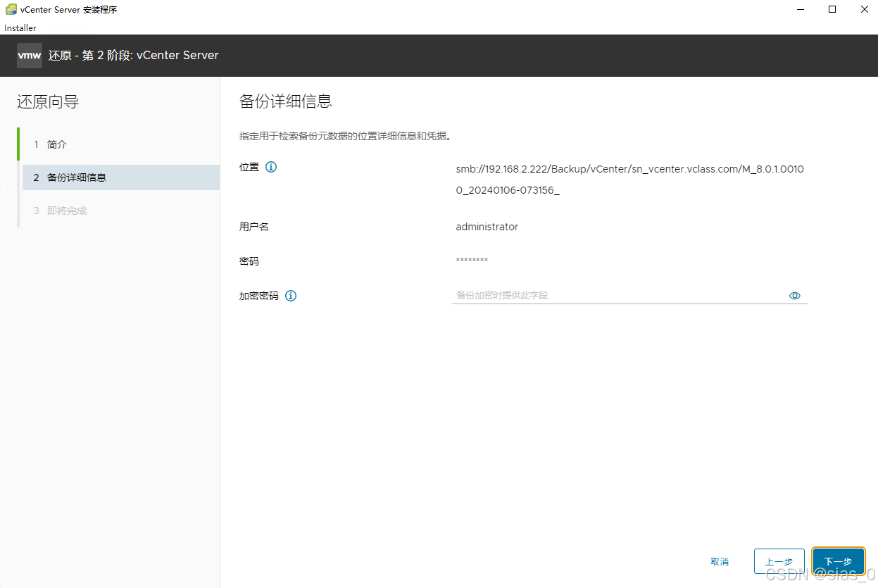Image resolution: width=878 pixels, height=588 pixels.
Task: Click the 下一步 button
Action: pos(838,561)
